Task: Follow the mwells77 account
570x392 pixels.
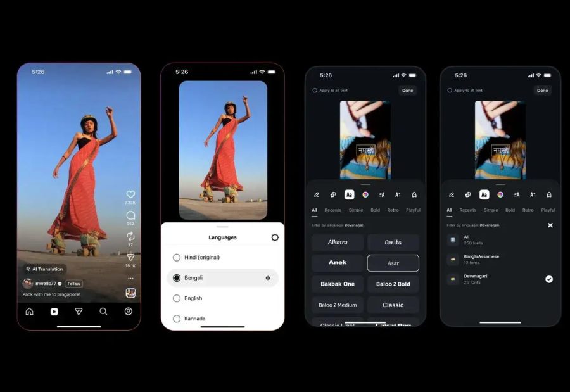Action: (x=73, y=283)
